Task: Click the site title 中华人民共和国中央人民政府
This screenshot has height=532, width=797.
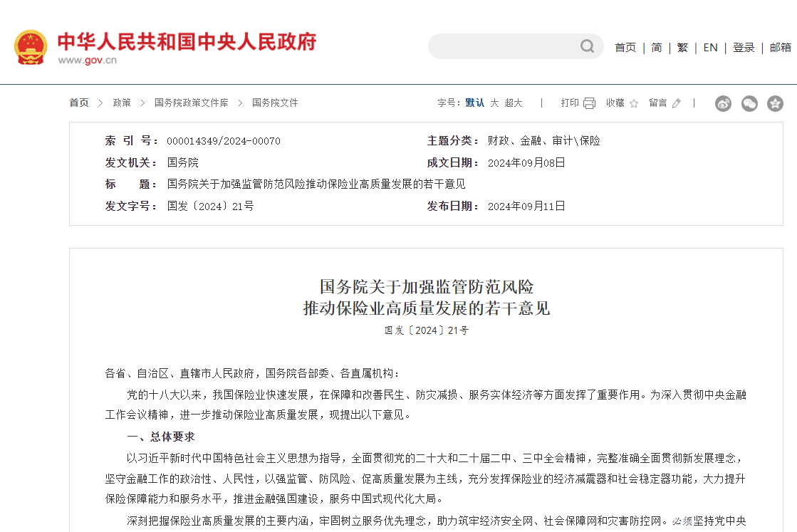Action: click(x=187, y=42)
